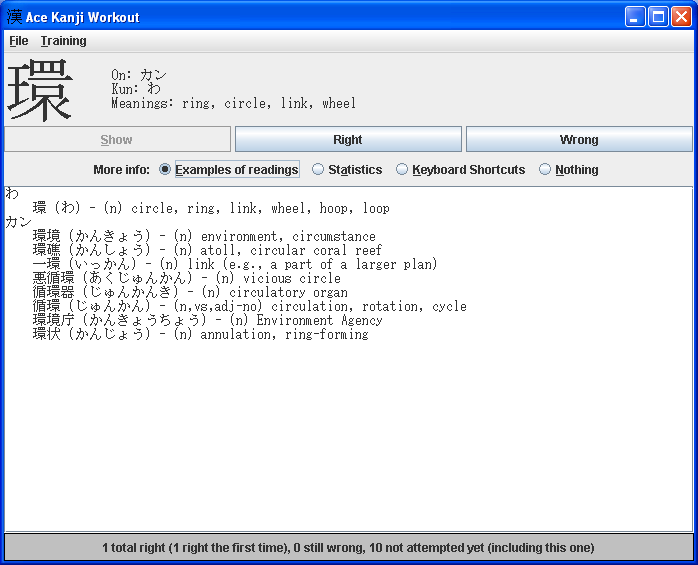The image size is (698, 565).
Task: Click the example 環状 annulation, ring-forming
Action: [201, 334]
